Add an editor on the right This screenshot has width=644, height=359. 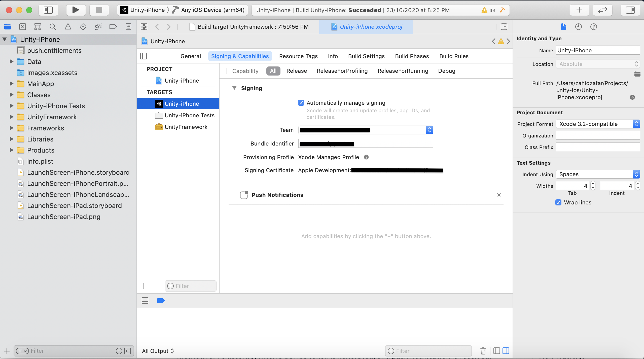pyautogui.click(x=504, y=27)
